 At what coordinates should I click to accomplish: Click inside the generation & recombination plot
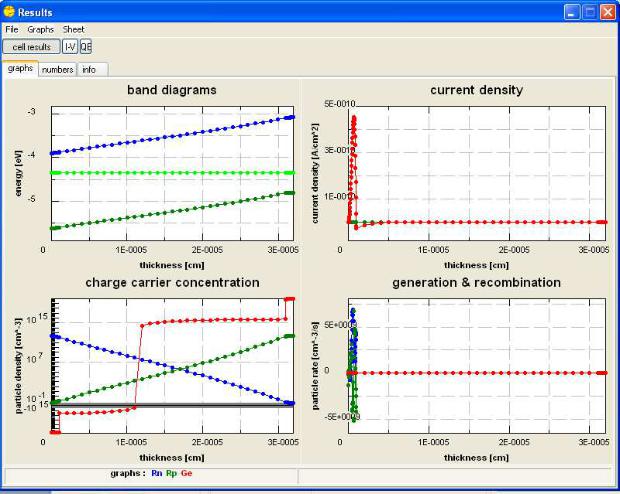click(x=477, y=366)
